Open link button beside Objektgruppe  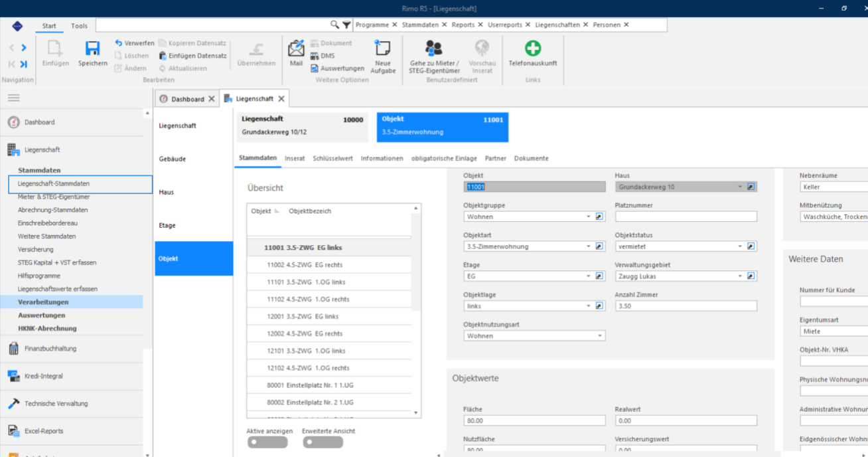(599, 217)
